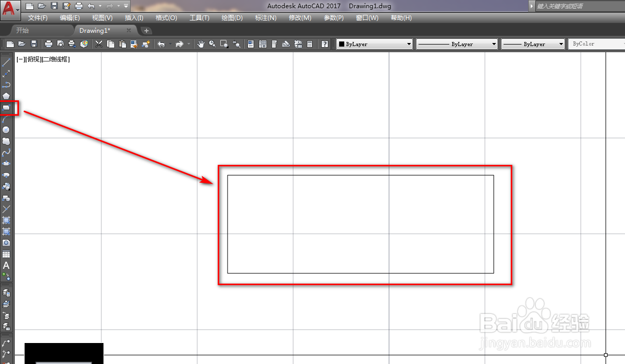Click the Save icon in quick access bar
Viewport: 625px width, 364px height.
pyautogui.click(x=54, y=6)
